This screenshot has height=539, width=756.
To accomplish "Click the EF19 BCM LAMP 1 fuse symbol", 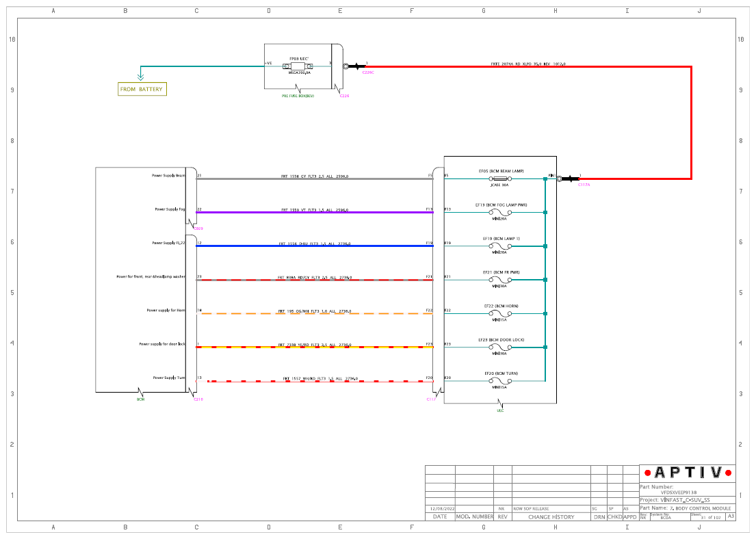I will pyautogui.click(x=500, y=246).
